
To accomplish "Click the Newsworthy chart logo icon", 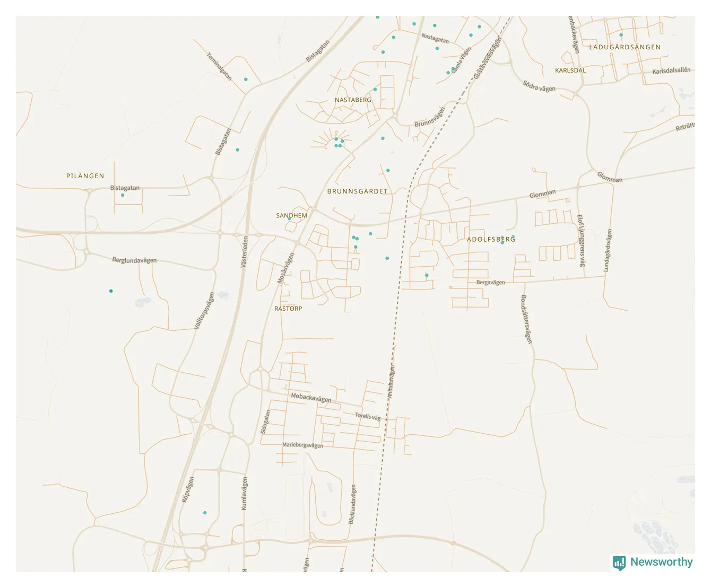I will point(619,563).
